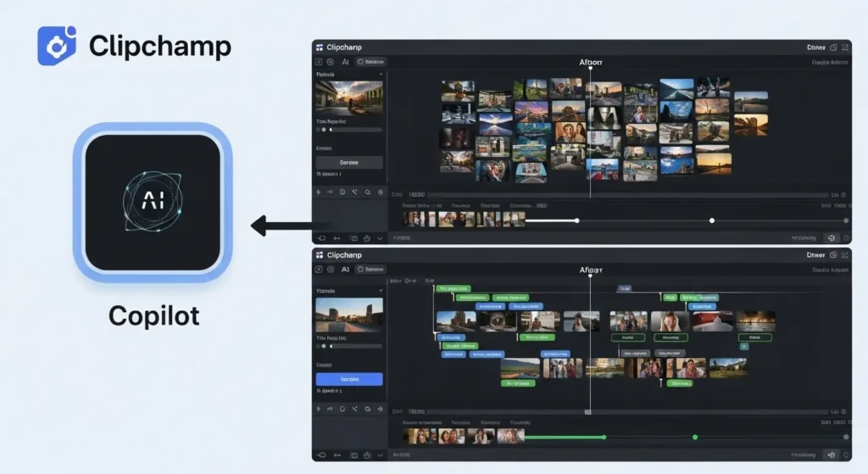Click the key-shaped icon in upper window bottom bar
This screenshot has width=868, height=474.
click(321, 238)
